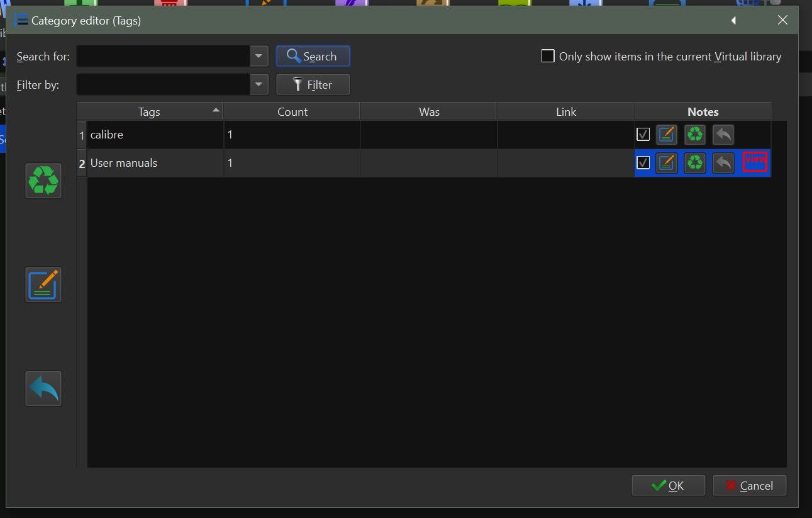Select row header number 1
Screen dimensions: 812x518
(82, 135)
